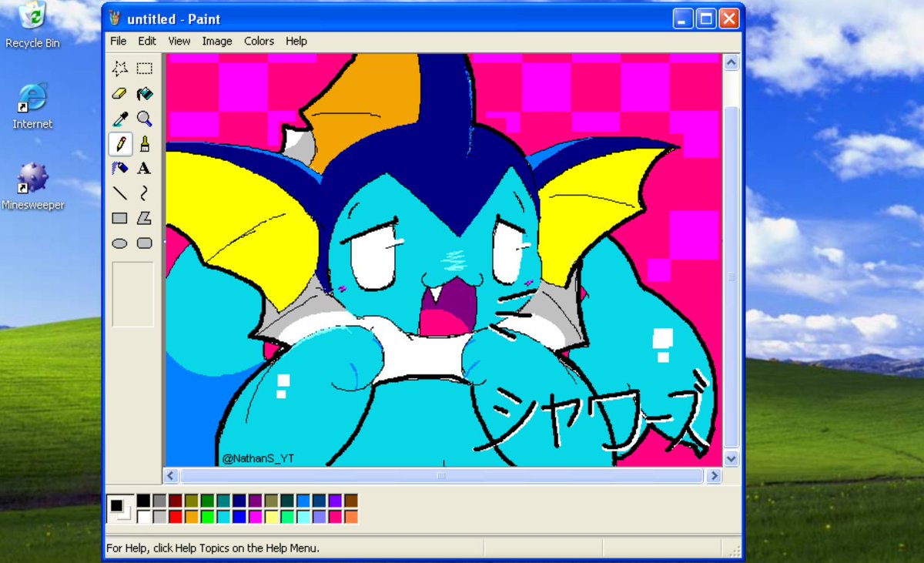The width and height of the screenshot is (924, 563).
Task: Pick the dark purple palette color
Action: point(256,501)
